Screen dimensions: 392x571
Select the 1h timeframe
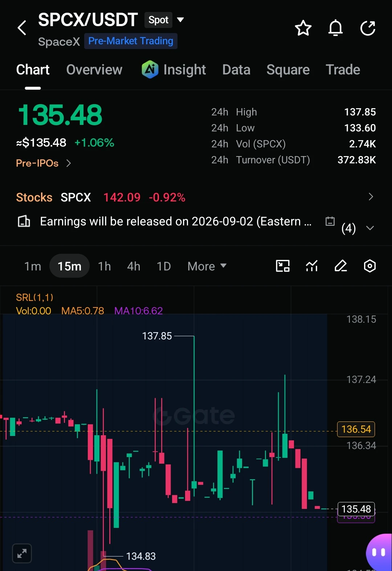coord(105,266)
